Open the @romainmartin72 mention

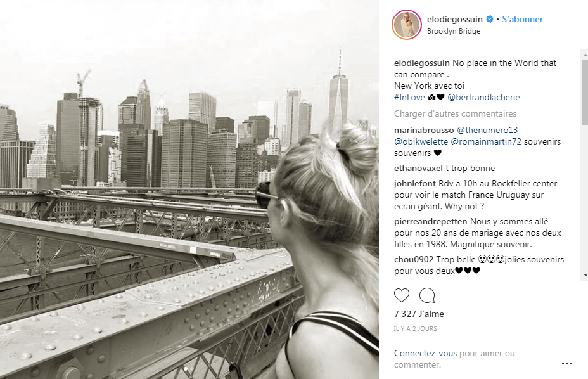click(486, 141)
